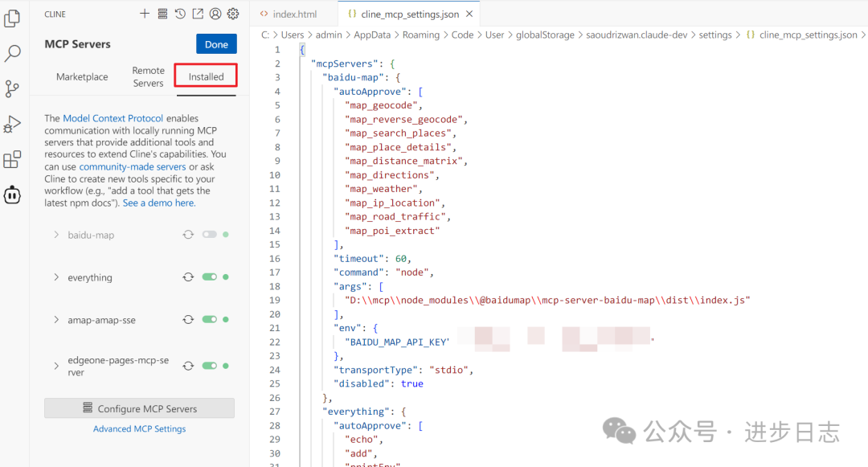The width and height of the screenshot is (868, 467).
Task: Click the "map_geocode" line in editor
Action: click(383, 105)
